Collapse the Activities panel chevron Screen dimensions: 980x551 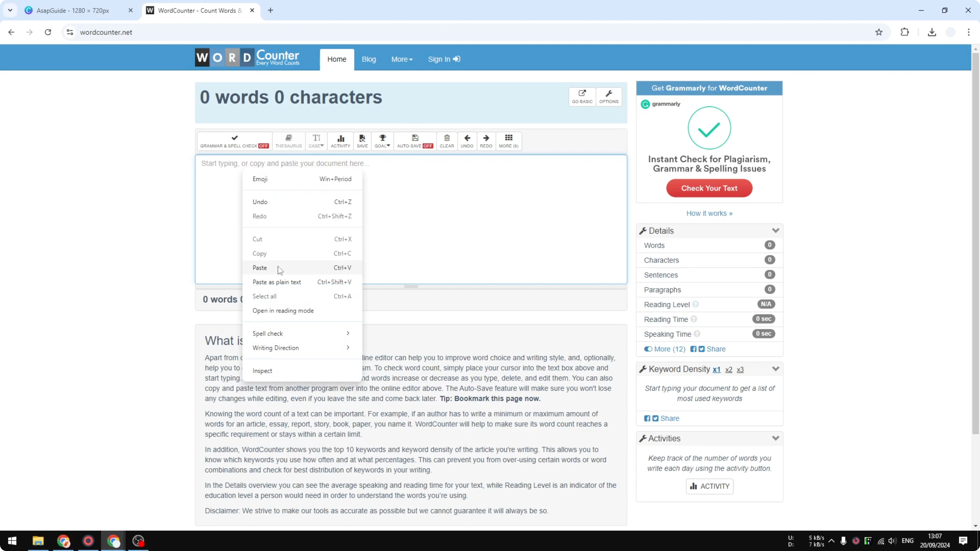click(x=775, y=438)
